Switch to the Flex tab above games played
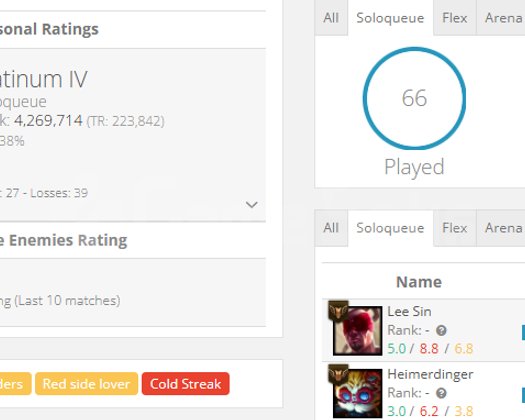Image resolution: width=525 pixels, height=420 pixels. click(455, 18)
